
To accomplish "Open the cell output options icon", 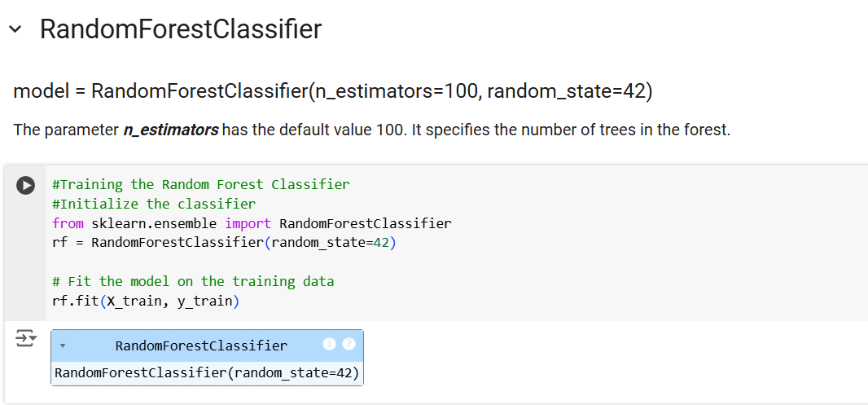I will pyautogui.click(x=26, y=337).
